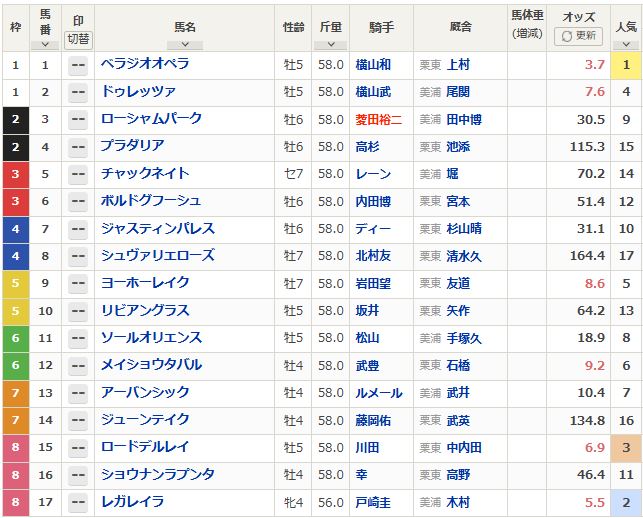Open trainer link 中内田

(464, 448)
